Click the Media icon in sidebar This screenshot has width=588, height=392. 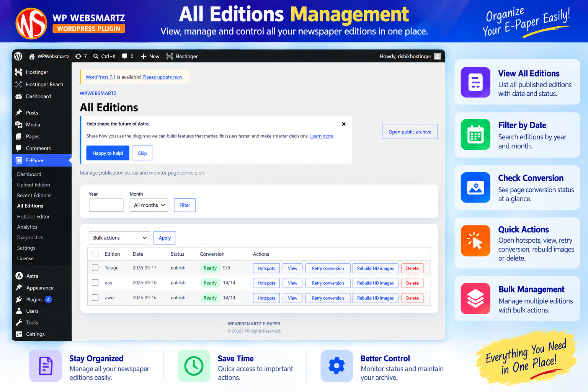[18, 124]
